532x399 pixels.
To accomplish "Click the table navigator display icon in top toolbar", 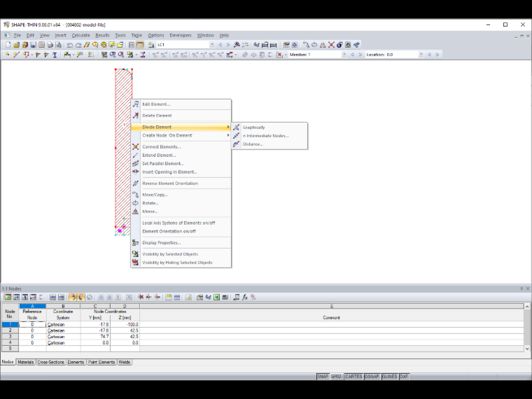I will 132,45.
